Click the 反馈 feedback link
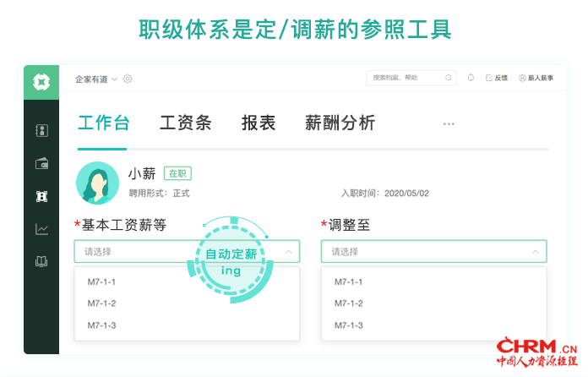This screenshot has height=377, width=588. tap(497, 78)
